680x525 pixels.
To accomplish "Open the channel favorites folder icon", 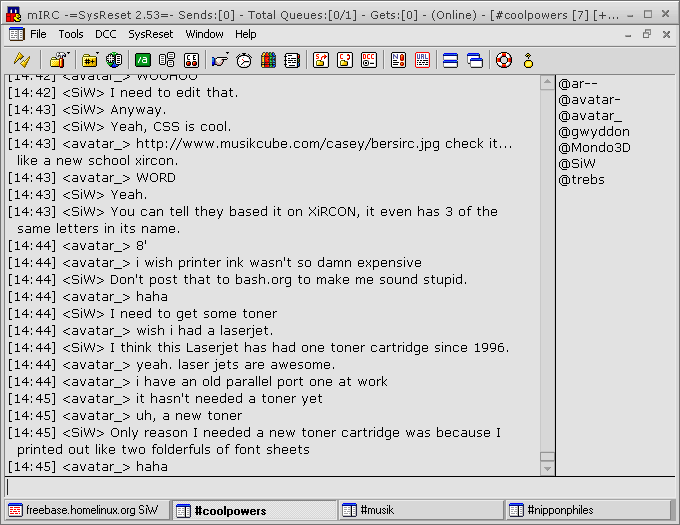I will [89, 60].
